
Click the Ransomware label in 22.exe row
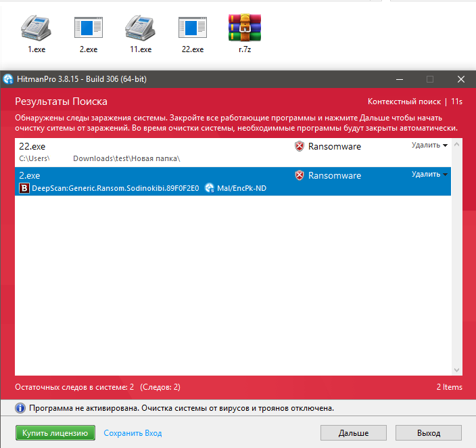335,146
